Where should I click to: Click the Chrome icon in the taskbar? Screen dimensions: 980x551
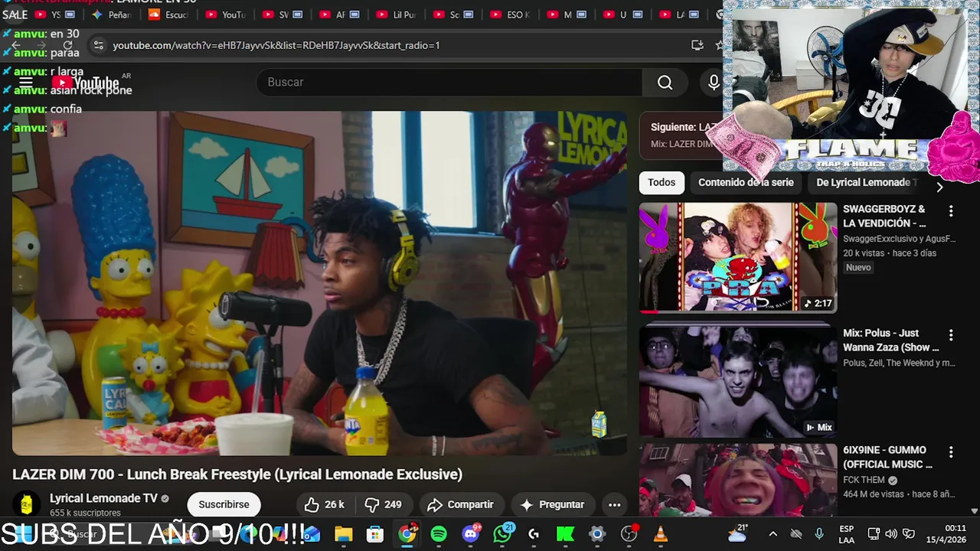(407, 533)
